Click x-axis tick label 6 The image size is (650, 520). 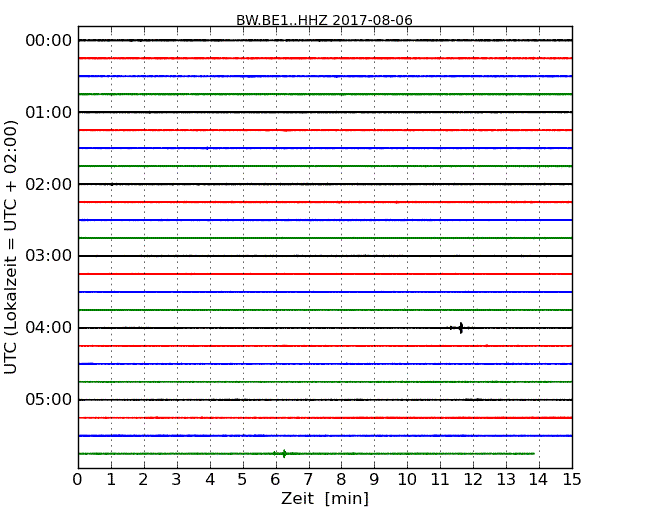(x=275, y=480)
